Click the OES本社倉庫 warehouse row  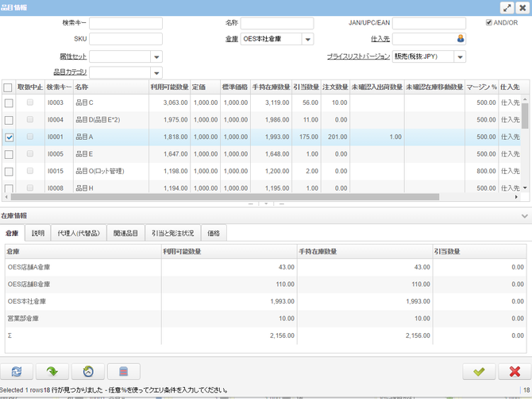(266, 301)
